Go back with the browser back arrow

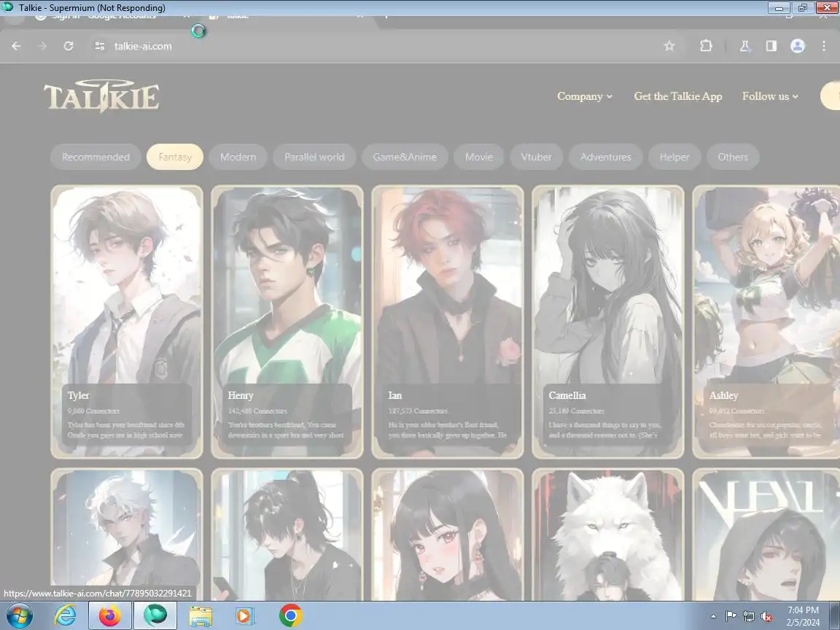point(16,46)
